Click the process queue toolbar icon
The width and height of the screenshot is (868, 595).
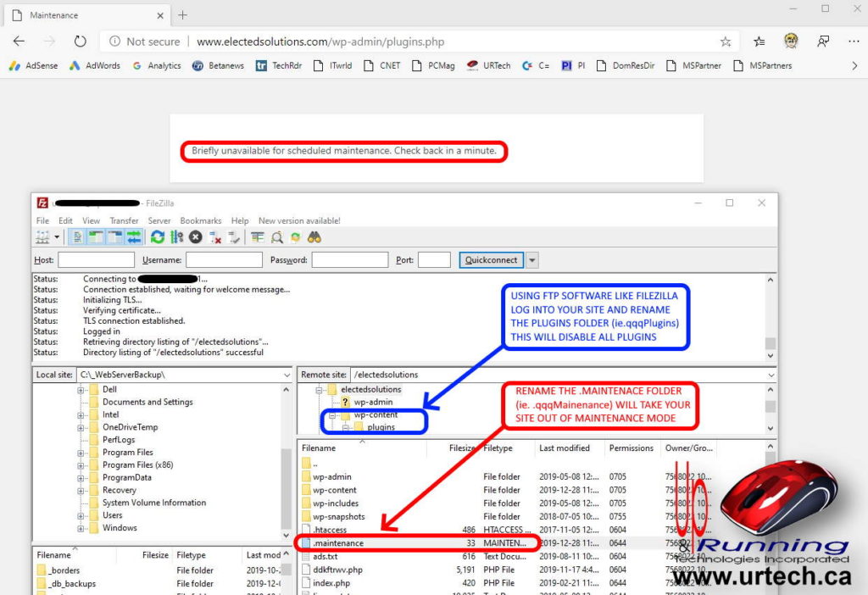click(176, 237)
